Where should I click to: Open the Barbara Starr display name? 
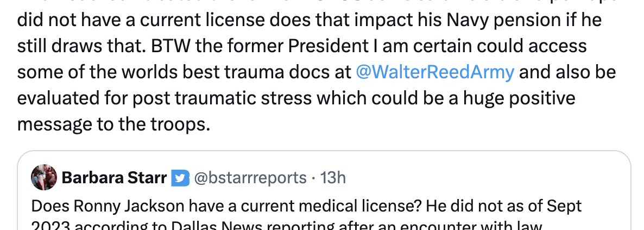(114, 177)
